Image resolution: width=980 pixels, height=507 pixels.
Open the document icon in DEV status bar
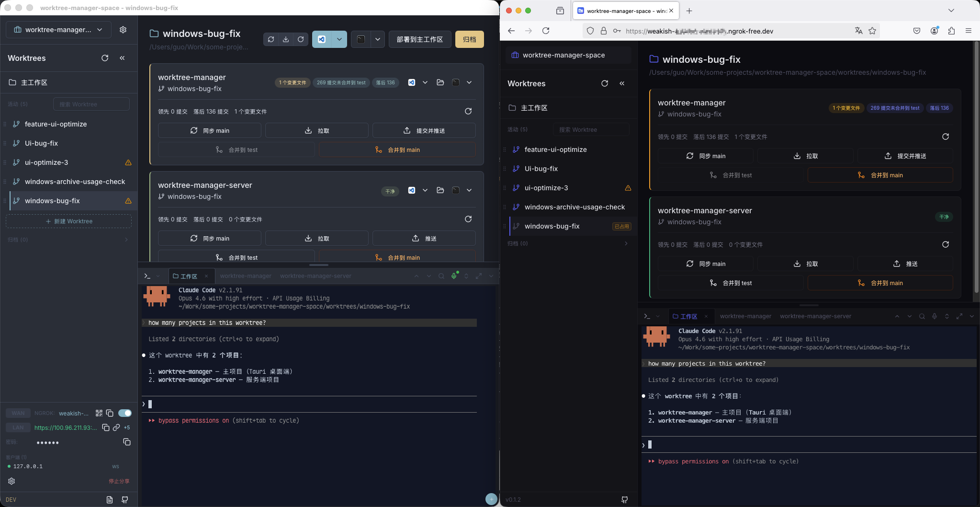coord(110,500)
